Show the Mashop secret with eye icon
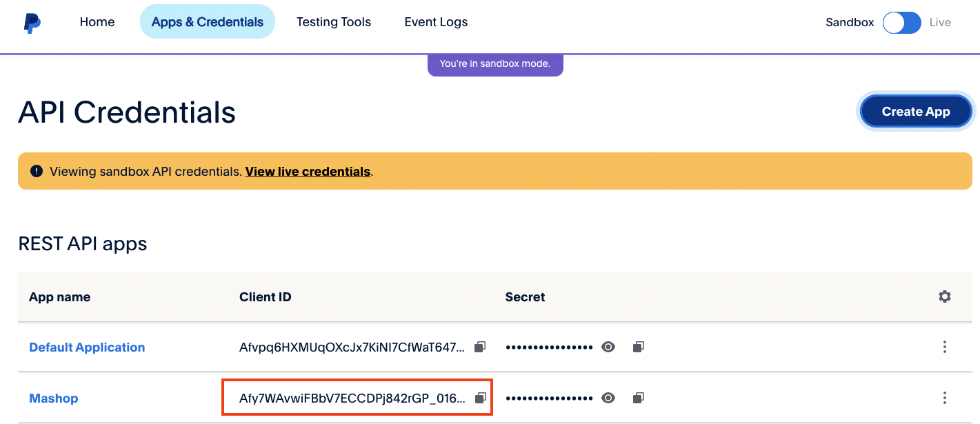 (x=608, y=398)
